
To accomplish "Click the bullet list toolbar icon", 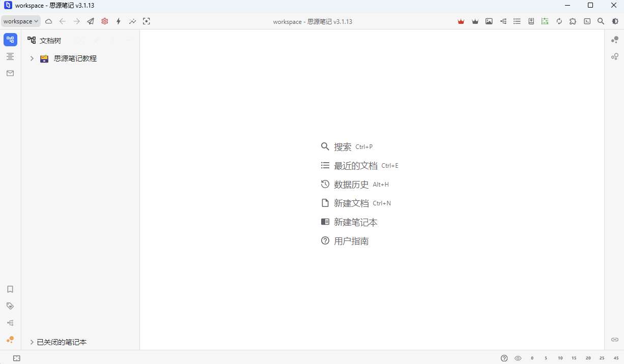I will [x=517, y=21].
